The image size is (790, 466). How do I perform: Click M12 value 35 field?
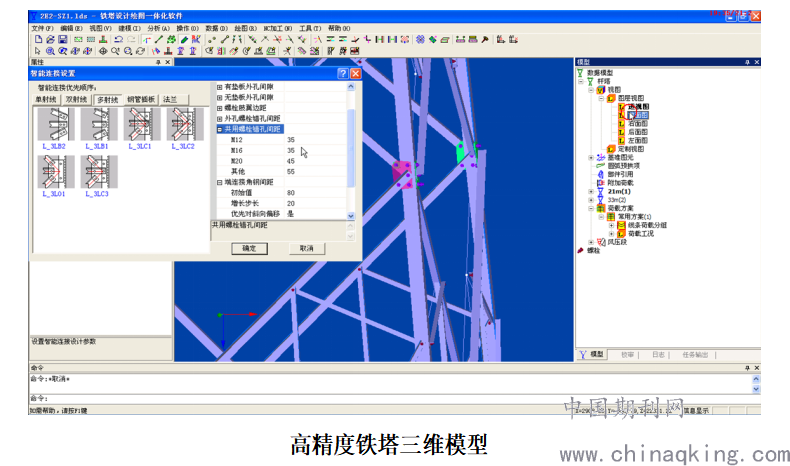[x=315, y=140]
